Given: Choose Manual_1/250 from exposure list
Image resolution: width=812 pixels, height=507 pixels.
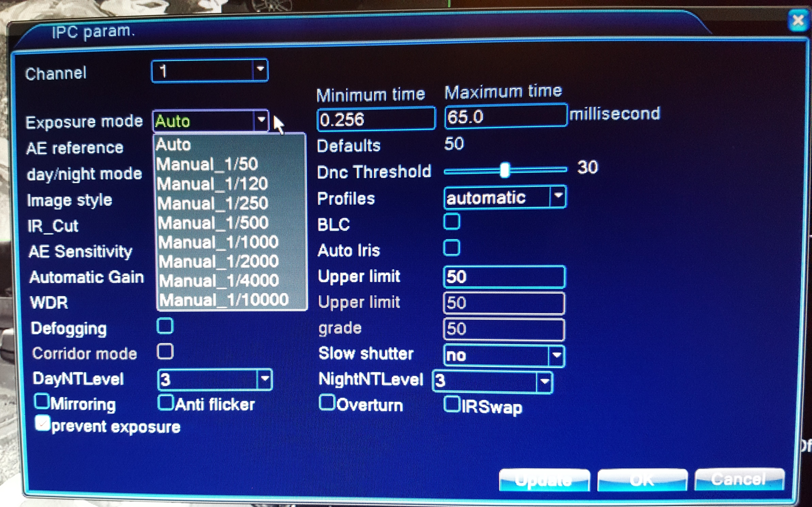Looking at the screenshot, I should click(213, 203).
